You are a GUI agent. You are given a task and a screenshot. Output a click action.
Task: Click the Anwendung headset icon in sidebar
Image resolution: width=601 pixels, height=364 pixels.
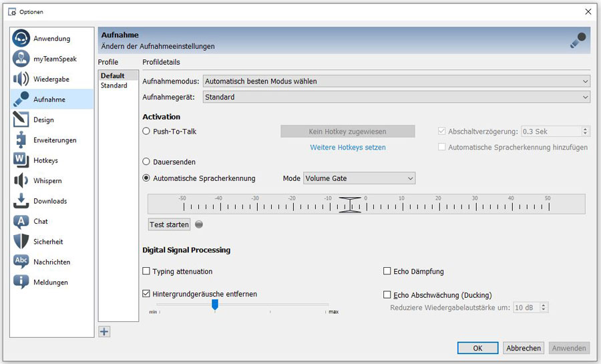[x=21, y=39]
